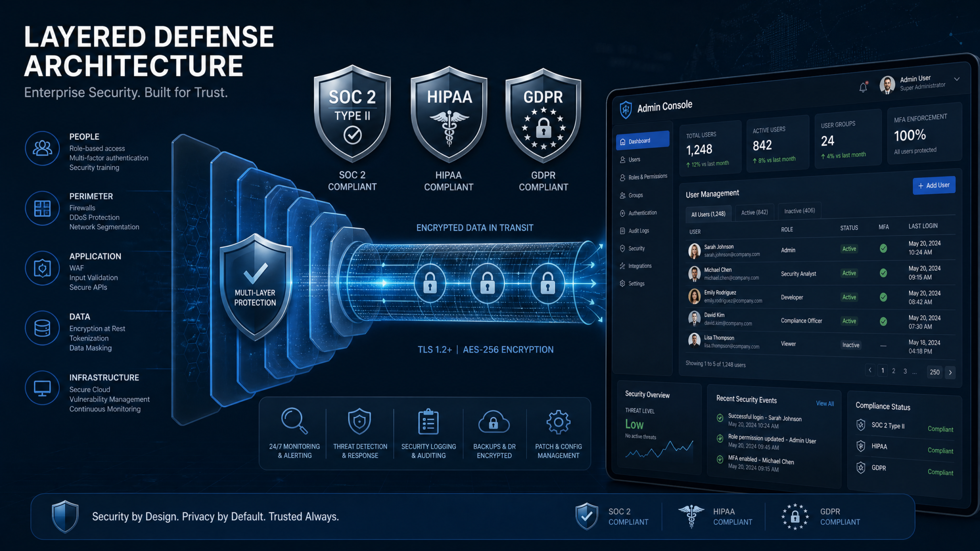
Task: Click the People layer icon
Action: pos(42,148)
